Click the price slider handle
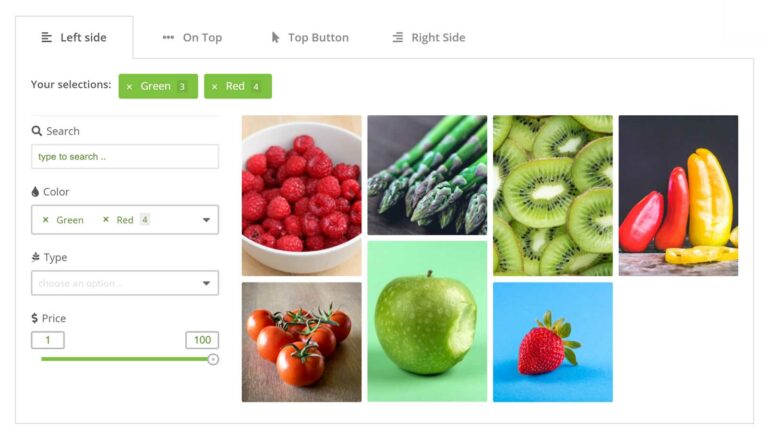Viewport: 768px width, 440px height. pos(213,360)
